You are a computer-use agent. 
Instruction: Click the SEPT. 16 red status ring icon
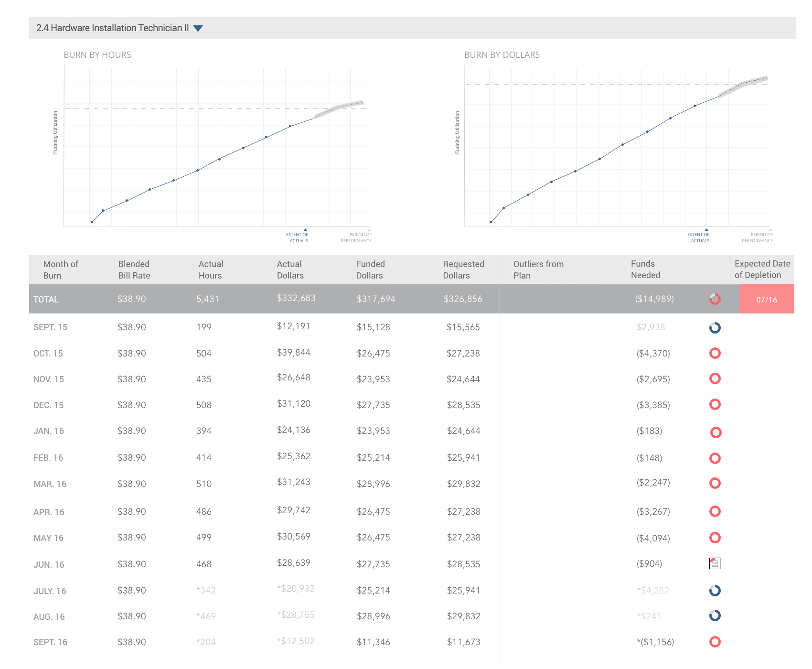(x=715, y=642)
